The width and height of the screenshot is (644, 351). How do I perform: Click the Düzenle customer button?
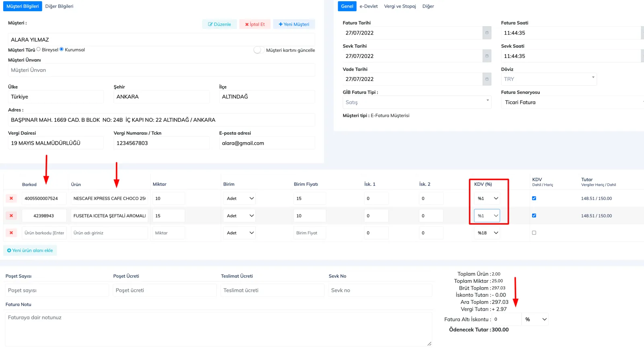tap(219, 24)
